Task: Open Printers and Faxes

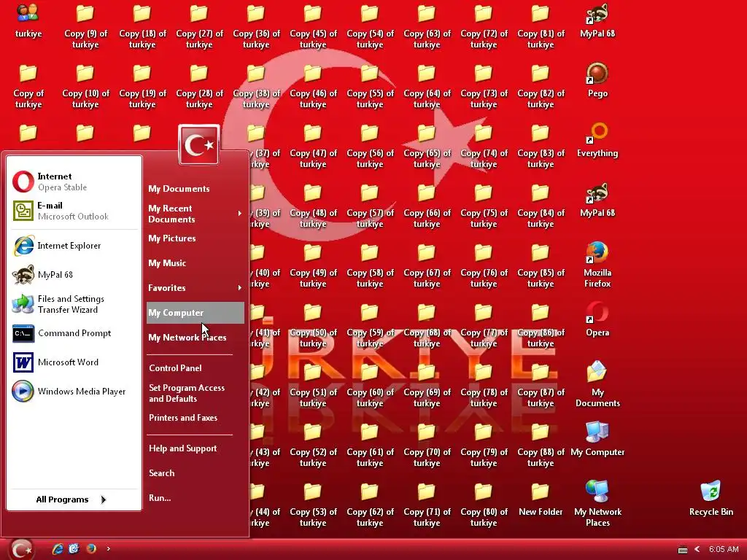Action: [x=196, y=418]
